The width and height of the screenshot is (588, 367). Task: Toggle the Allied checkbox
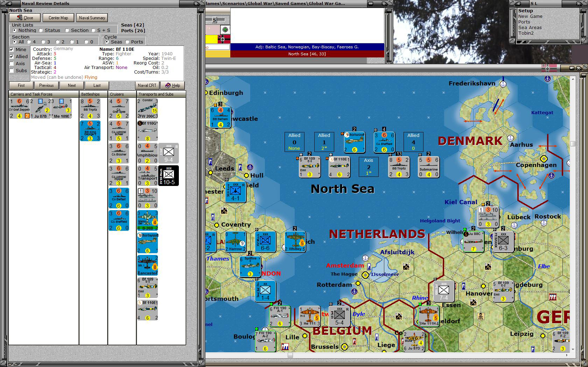19,56
